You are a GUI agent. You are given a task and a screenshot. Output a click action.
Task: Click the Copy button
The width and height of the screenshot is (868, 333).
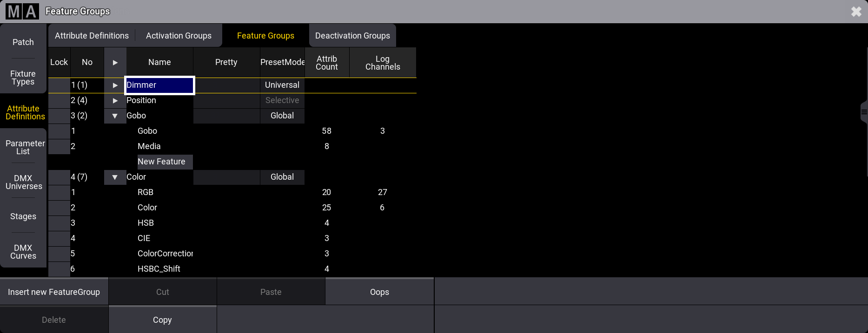coord(162,320)
